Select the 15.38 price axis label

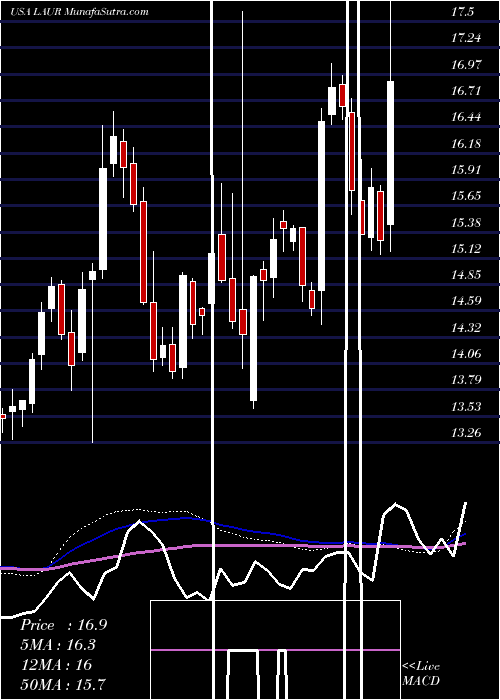(x=466, y=222)
